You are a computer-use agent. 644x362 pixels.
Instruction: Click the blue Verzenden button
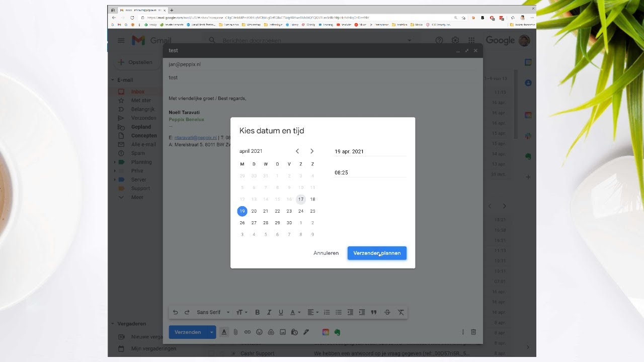coord(188,332)
